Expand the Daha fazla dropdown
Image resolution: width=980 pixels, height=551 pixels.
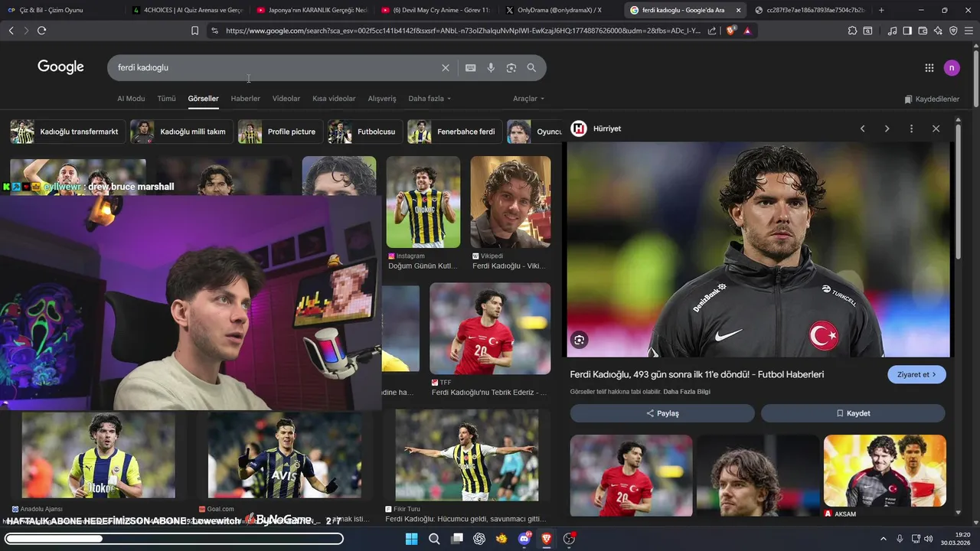click(x=430, y=99)
